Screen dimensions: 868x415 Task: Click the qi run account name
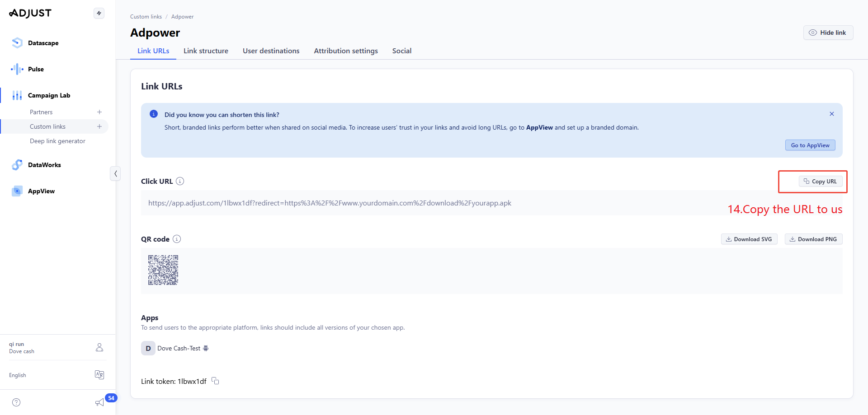(16, 344)
